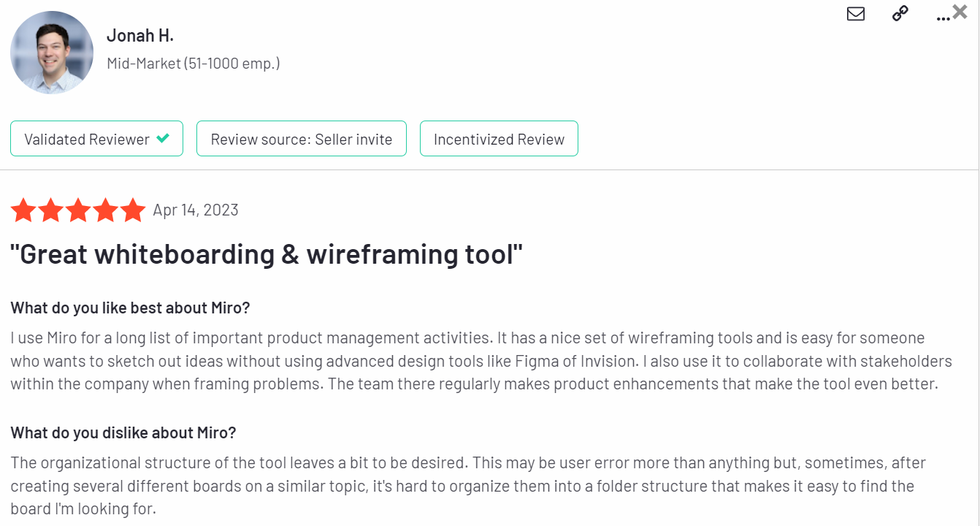The image size is (980, 526).
Task: Click "What do you like best about Miro?" heading
Action: pyautogui.click(x=130, y=308)
